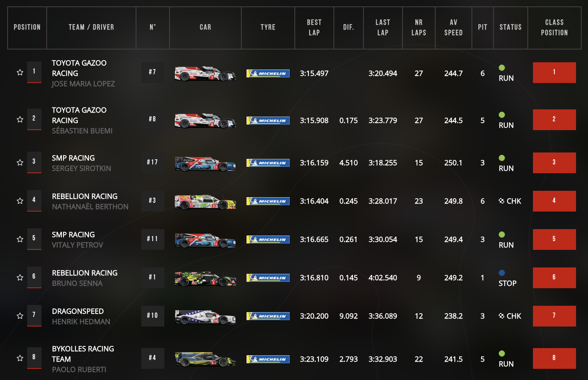Star the Sergey Sirotkin row
588x380 pixels.
pos(20,162)
